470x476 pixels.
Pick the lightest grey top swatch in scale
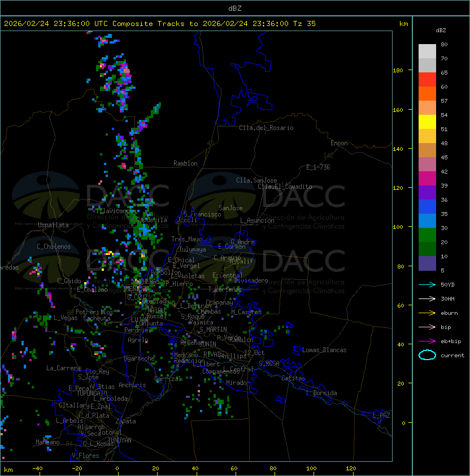(x=427, y=51)
